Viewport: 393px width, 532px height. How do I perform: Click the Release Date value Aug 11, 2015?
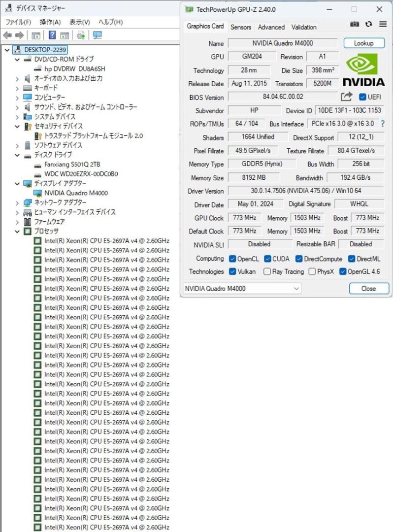[249, 83]
